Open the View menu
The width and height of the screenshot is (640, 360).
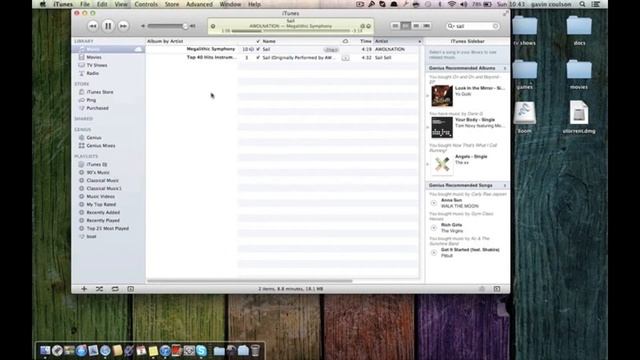point(121,4)
